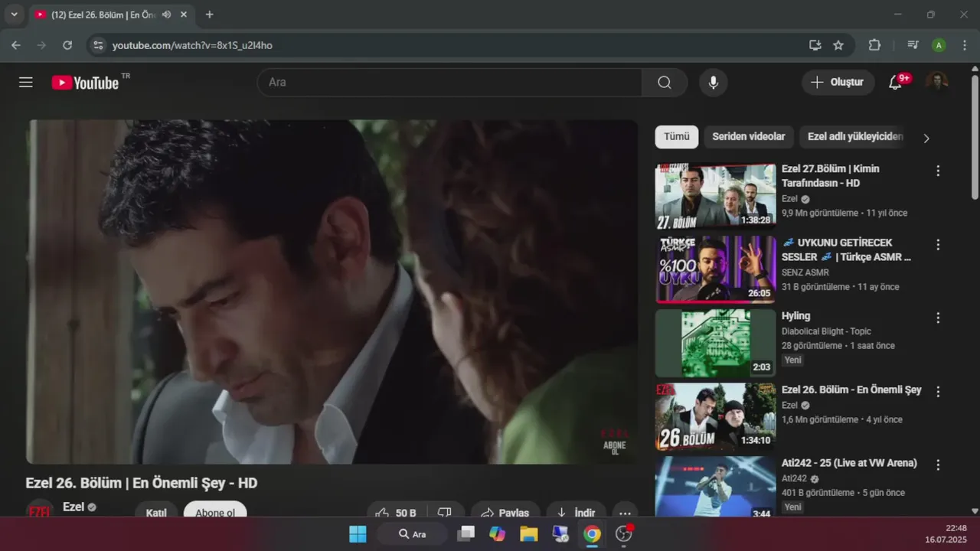Open Ati242 - 25 Live video title
Viewport: 980px width, 551px height.
pyautogui.click(x=849, y=463)
